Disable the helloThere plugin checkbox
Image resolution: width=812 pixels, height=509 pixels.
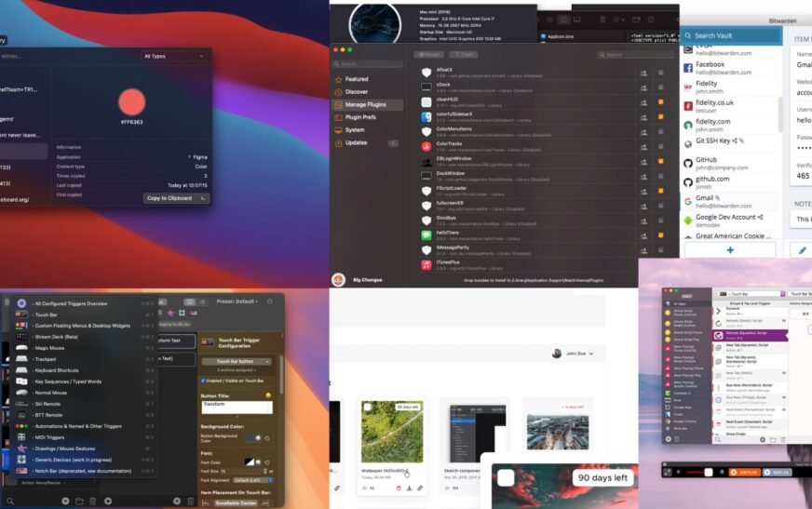661,235
